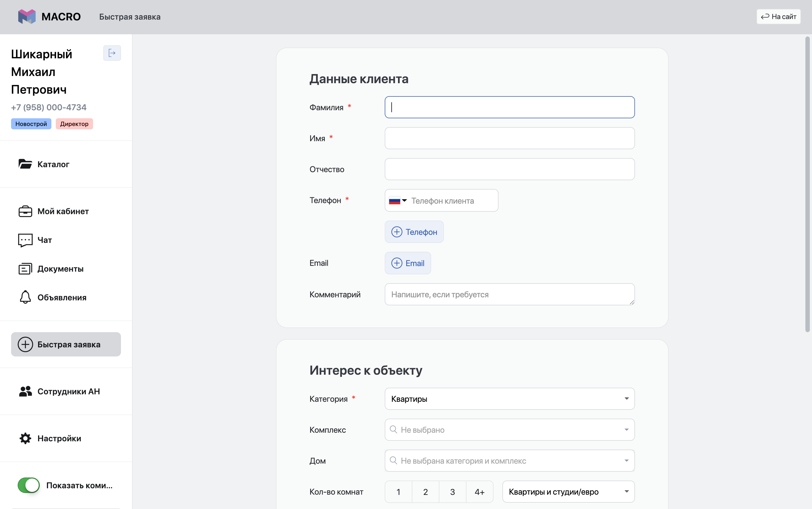This screenshot has width=812, height=509.
Task: Open Объявления section
Action: click(66, 298)
